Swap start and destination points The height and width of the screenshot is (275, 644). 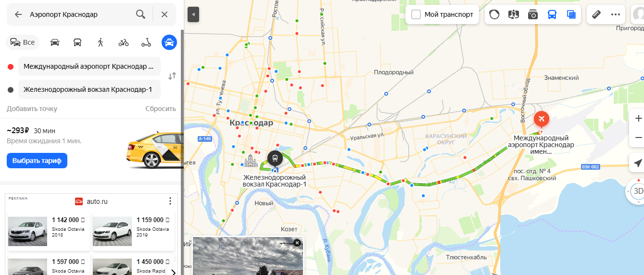pyautogui.click(x=172, y=76)
